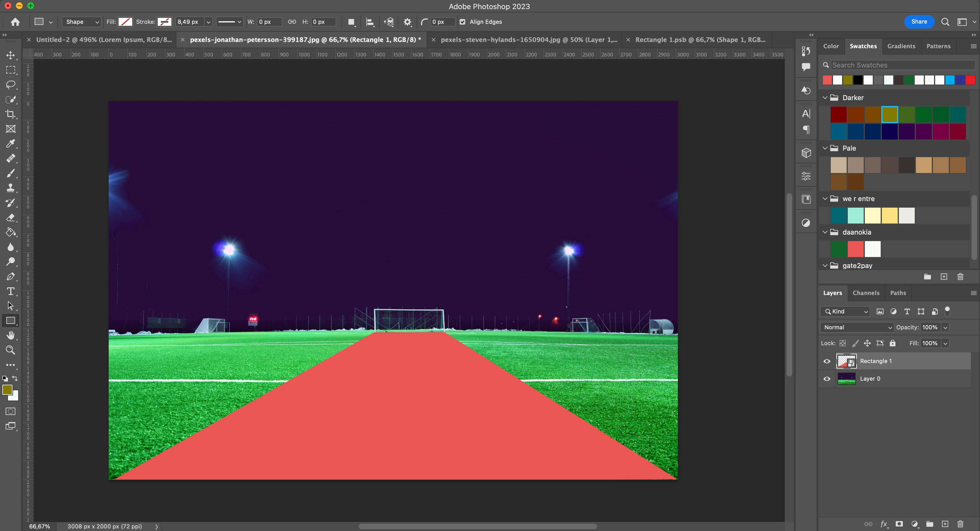This screenshot has height=531, width=980.
Task: Delete layer with Layers trash icon
Action: [960, 524]
